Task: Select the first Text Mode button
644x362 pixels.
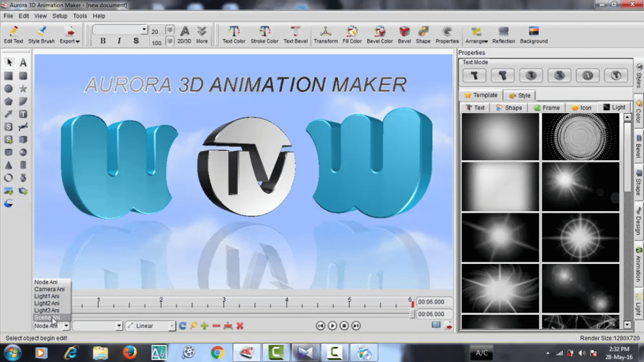Action: click(474, 75)
